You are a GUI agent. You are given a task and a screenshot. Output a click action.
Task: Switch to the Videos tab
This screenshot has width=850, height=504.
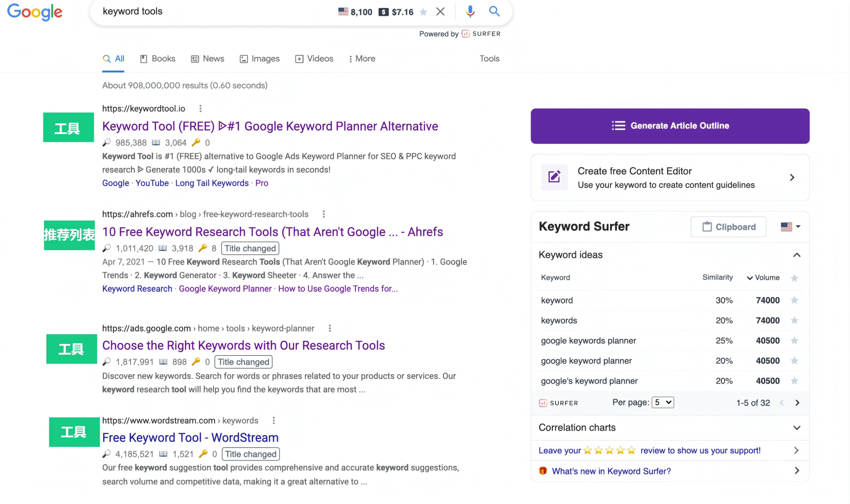[314, 59]
